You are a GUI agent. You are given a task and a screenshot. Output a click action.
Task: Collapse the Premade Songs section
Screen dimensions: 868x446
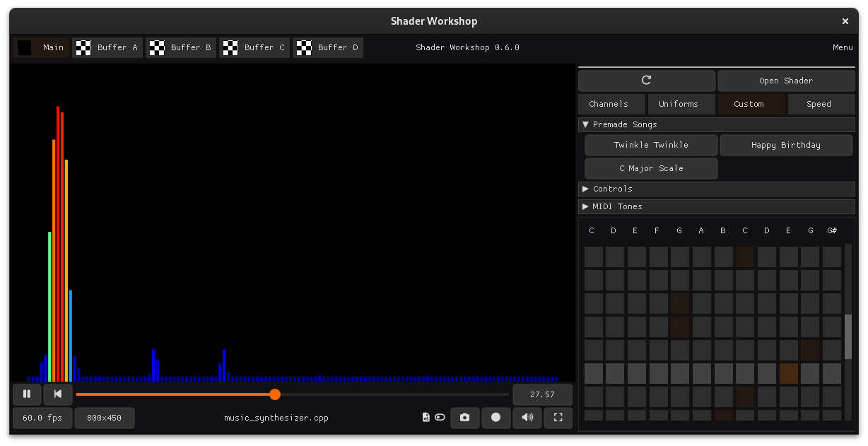point(717,124)
